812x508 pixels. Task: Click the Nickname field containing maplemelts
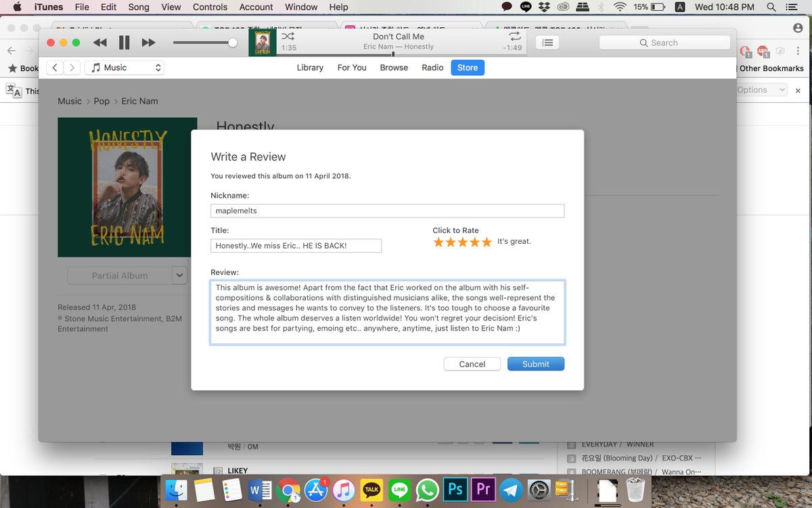tap(387, 211)
